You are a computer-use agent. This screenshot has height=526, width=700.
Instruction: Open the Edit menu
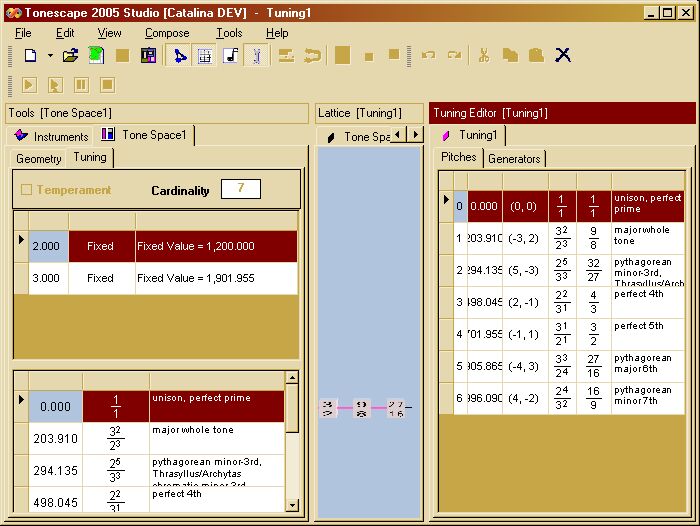click(65, 33)
